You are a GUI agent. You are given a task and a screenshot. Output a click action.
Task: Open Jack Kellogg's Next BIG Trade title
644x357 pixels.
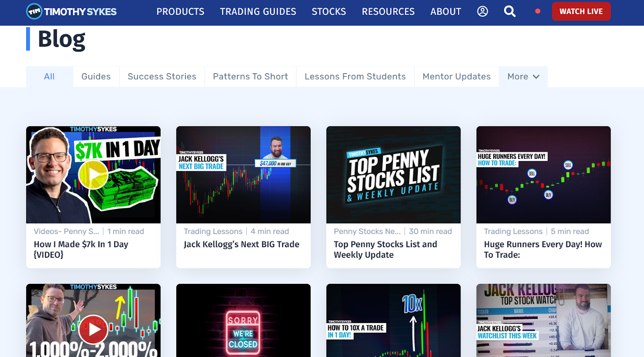(x=242, y=244)
